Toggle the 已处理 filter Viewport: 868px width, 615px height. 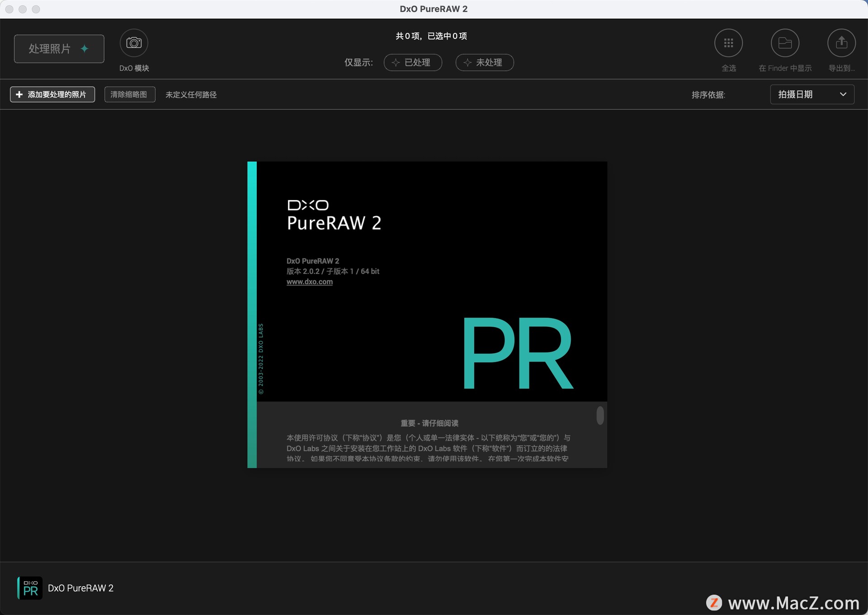tap(413, 62)
